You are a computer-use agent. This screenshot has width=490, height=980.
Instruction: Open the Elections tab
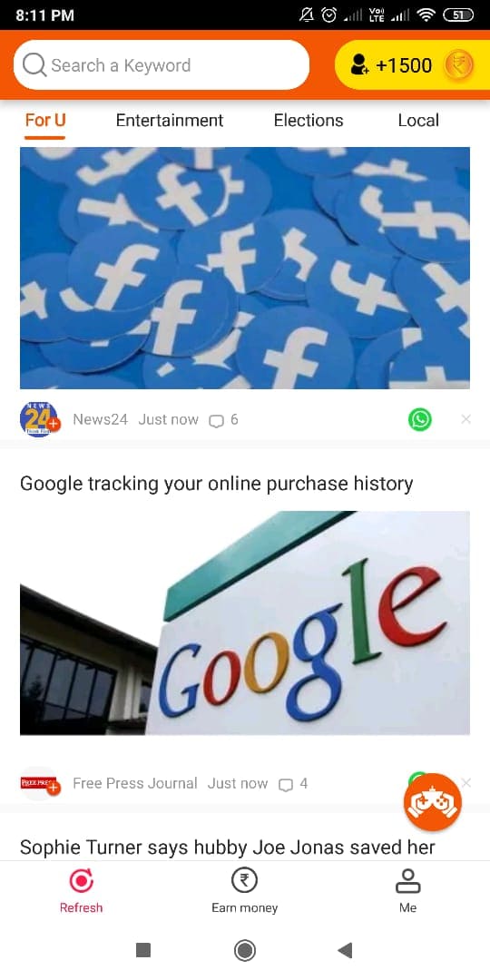(x=309, y=120)
